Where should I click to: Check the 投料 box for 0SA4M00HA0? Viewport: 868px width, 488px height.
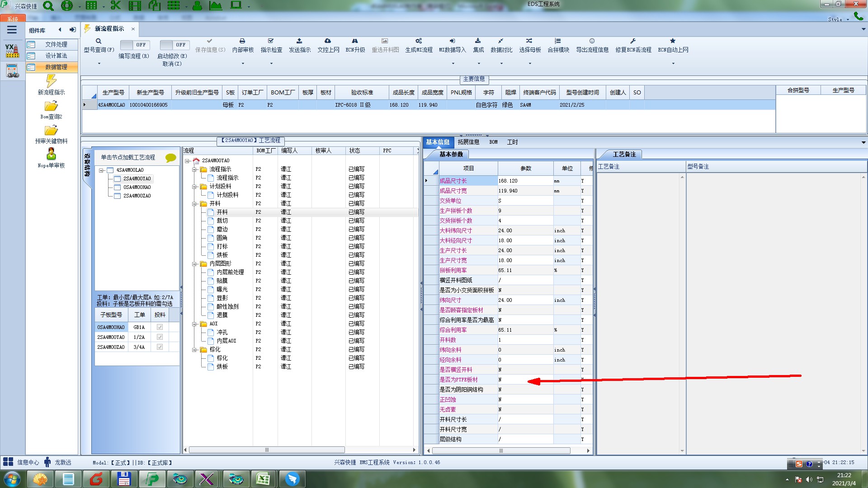(160, 327)
